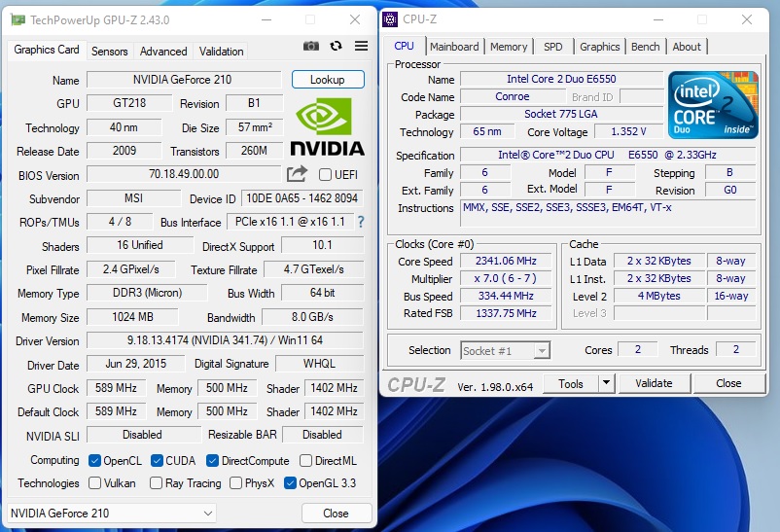
Task: Click the Instructions list MMX, SSE, SSE2
Action: point(609,214)
